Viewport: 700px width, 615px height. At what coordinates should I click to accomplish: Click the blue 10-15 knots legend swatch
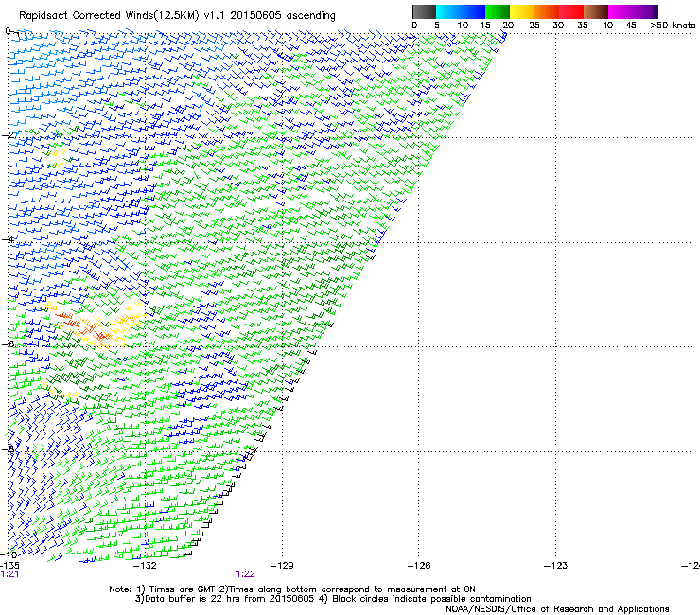pyautogui.click(x=473, y=11)
